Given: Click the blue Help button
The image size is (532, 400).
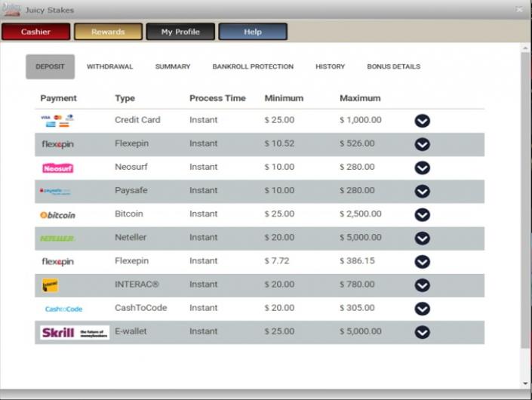Looking at the screenshot, I should [x=253, y=32].
